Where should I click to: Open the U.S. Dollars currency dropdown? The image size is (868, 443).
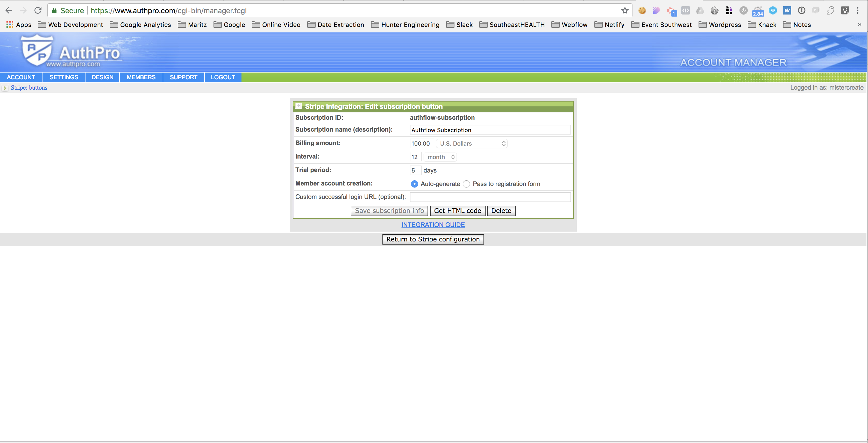point(472,144)
